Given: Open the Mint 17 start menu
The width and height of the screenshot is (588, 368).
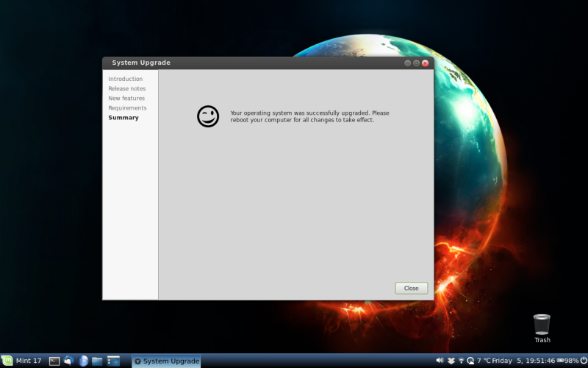Looking at the screenshot, I should click(x=22, y=361).
